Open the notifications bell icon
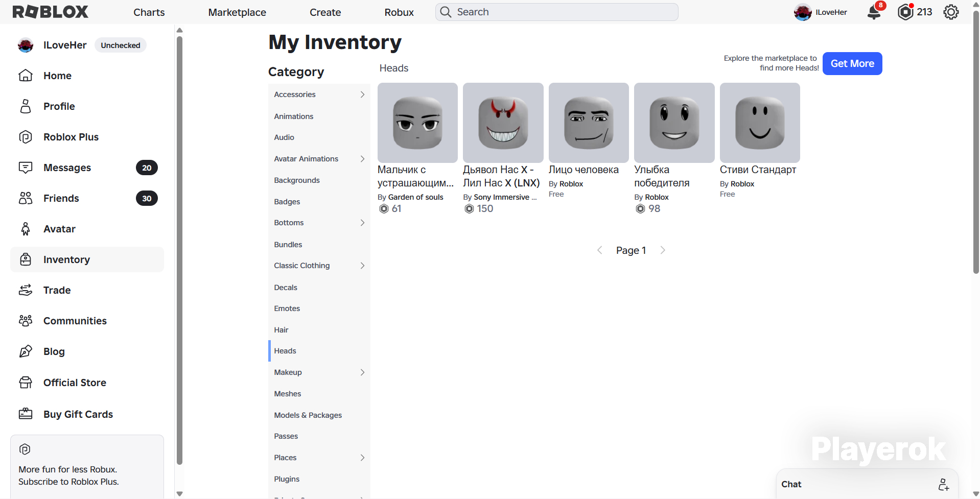 point(874,12)
